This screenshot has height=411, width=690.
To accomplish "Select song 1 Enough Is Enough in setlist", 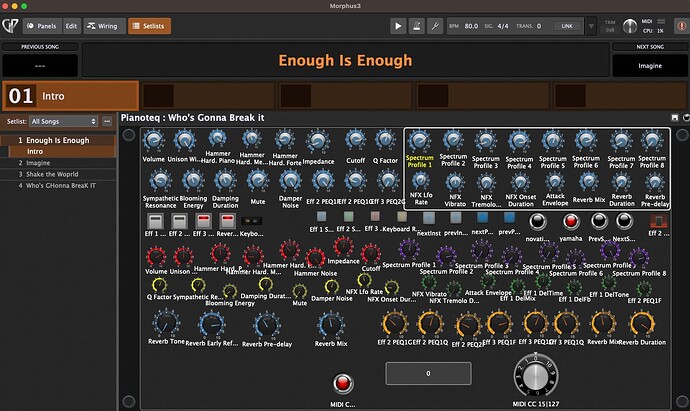I will [x=58, y=140].
